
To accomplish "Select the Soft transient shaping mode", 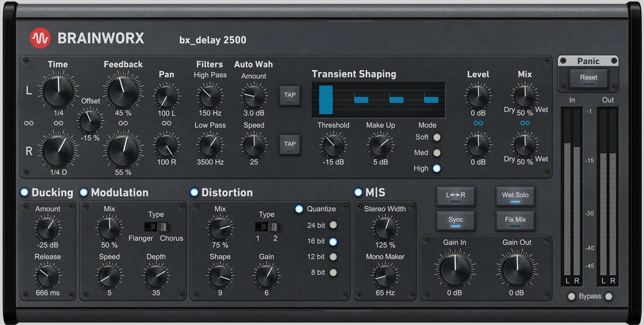I will (437, 137).
